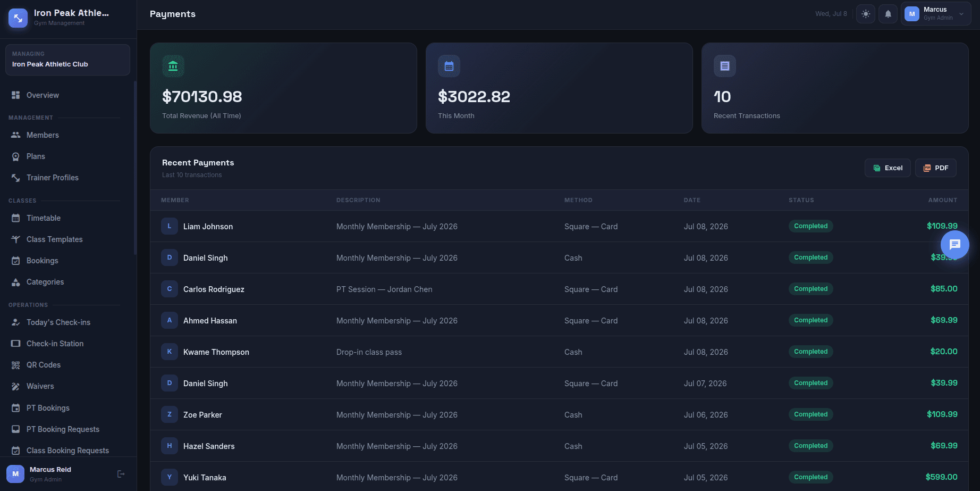This screenshot has width=980, height=491.
Task: Open the notifications bell
Action: point(888,14)
